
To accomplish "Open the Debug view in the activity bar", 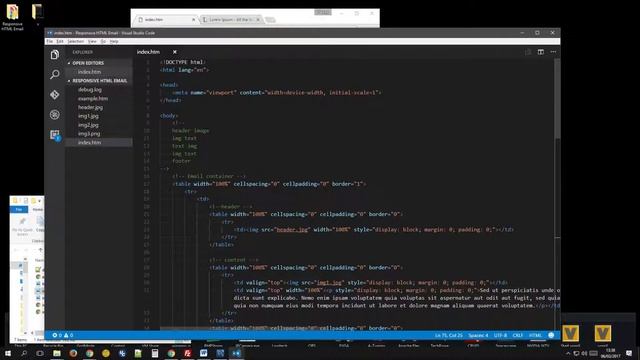I will coord(55,115).
